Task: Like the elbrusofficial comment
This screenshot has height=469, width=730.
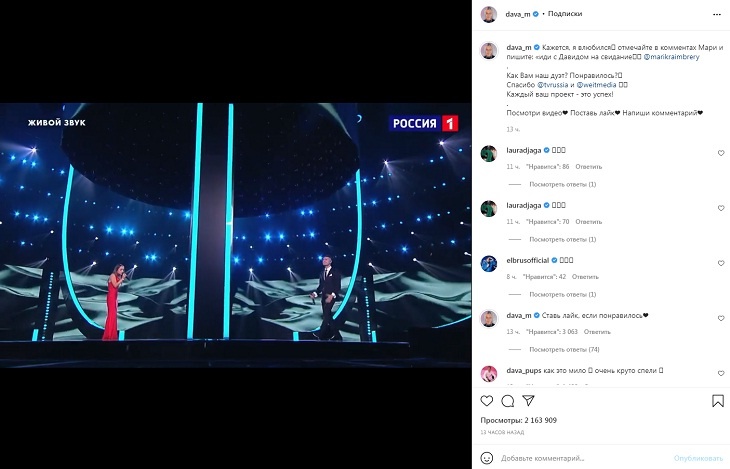Action: (x=721, y=263)
